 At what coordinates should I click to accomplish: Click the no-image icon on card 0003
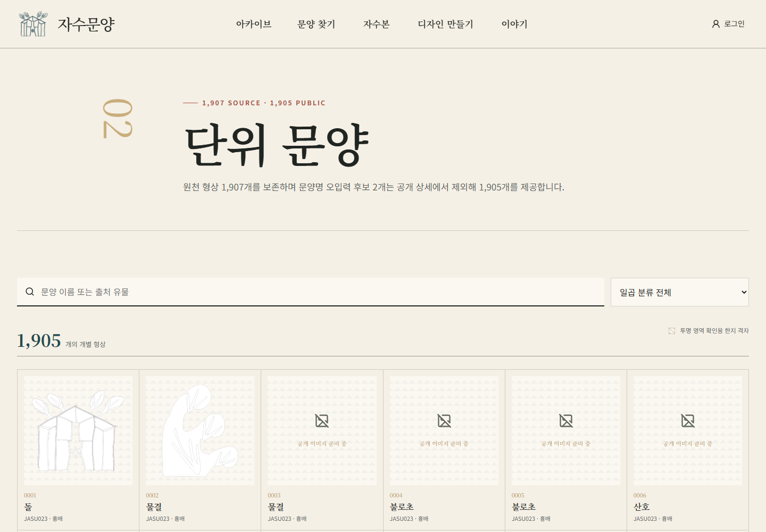[322, 421]
